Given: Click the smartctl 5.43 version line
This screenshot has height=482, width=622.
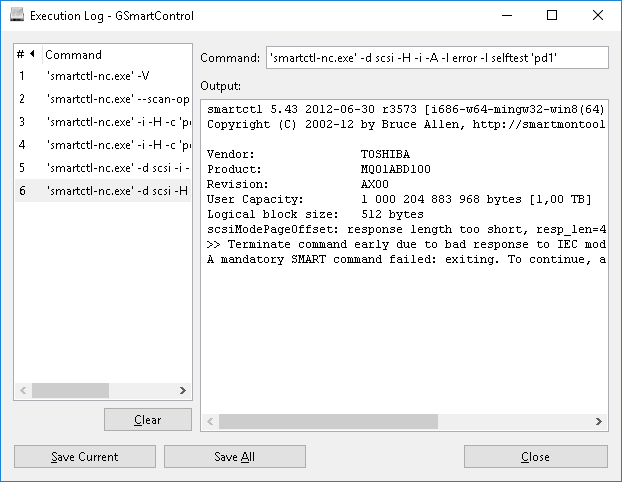Looking at the screenshot, I should coord(406,109).
